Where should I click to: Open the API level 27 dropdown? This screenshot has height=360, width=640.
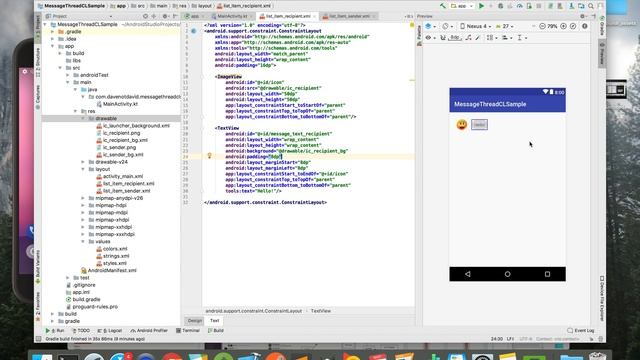[x=504, y=26]
